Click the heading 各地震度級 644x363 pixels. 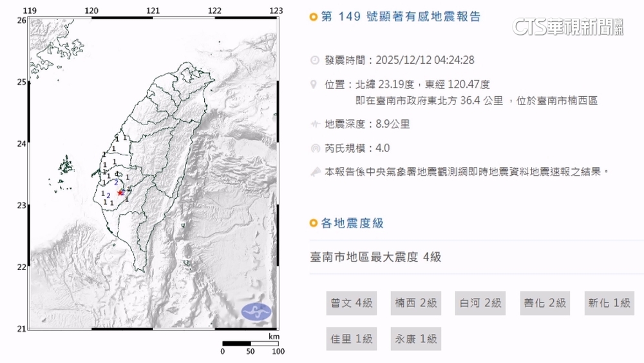(352, 223)
